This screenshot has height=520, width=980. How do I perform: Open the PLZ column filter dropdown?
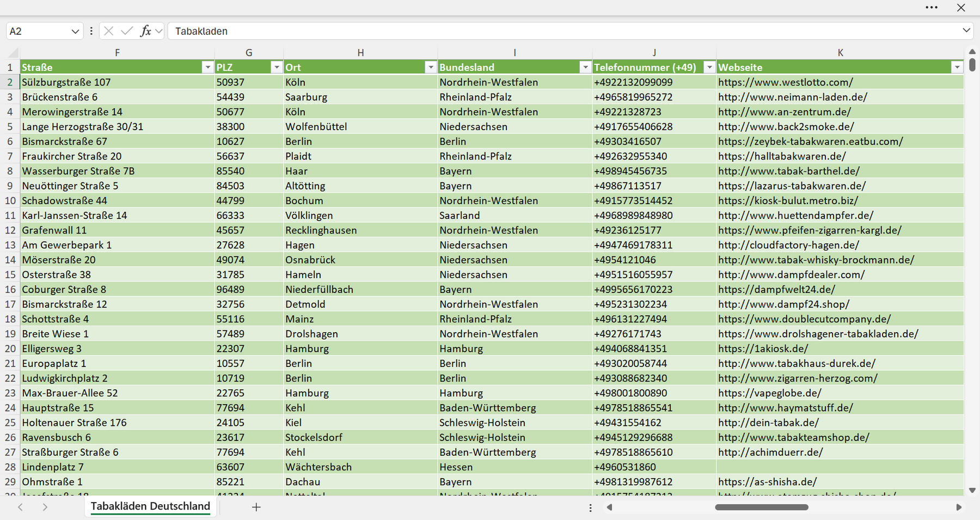point(277,67)
